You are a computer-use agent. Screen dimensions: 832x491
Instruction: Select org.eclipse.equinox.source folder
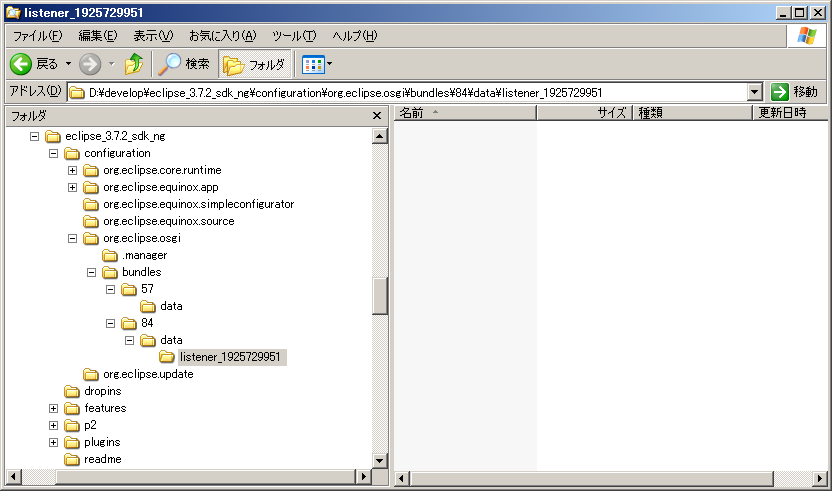click(169, 221)
